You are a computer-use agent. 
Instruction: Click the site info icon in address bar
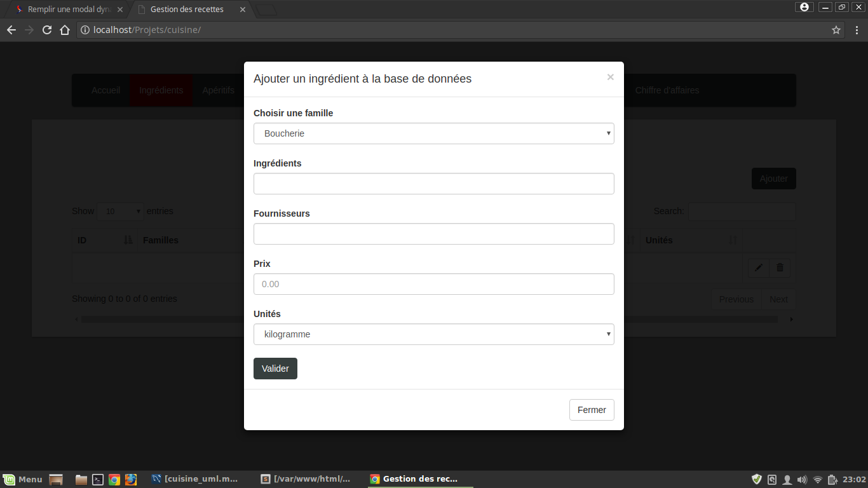[x=85, y=30]
